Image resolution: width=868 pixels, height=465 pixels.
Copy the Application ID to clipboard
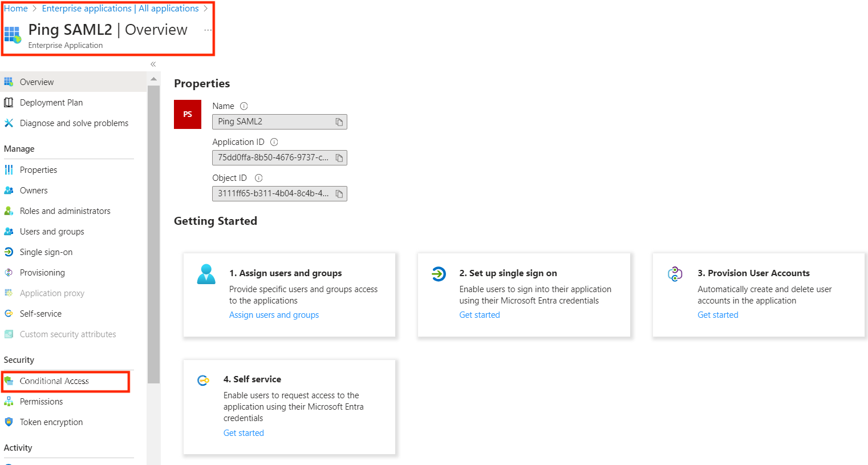pos(339,158)
